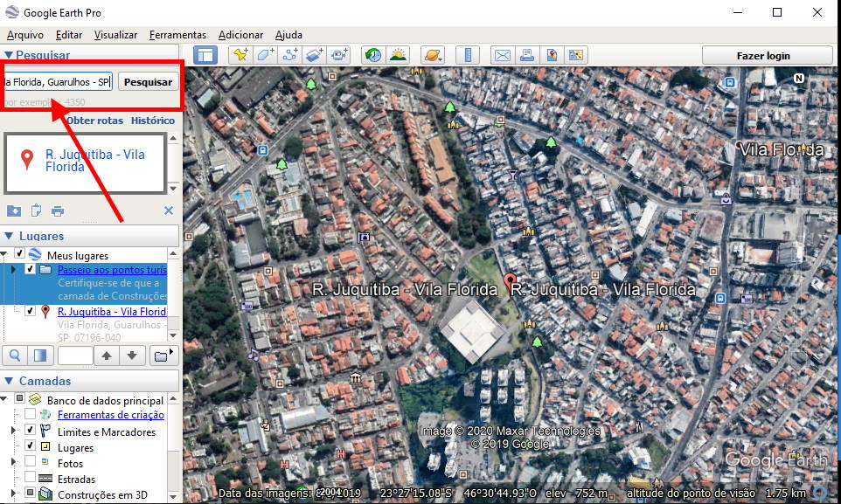
Task: Copy search results to My Places folder icon
Action: (x=14, y=211)
